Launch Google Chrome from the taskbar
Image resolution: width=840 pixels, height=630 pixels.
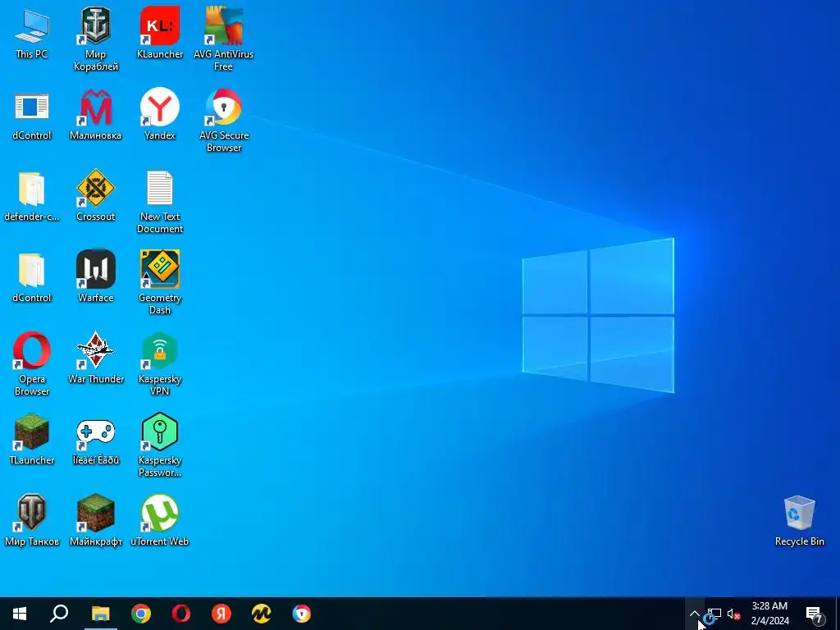tap(141, 614)
